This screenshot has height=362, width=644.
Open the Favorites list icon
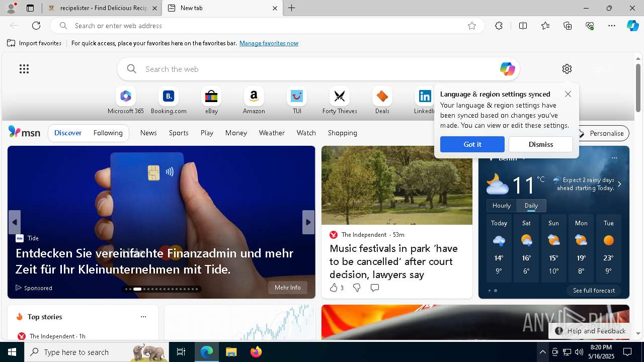[x=545, y=26]
